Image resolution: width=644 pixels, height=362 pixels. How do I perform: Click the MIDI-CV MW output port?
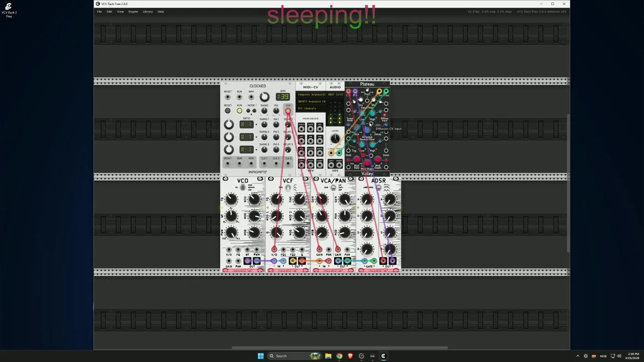click(319, 141)
